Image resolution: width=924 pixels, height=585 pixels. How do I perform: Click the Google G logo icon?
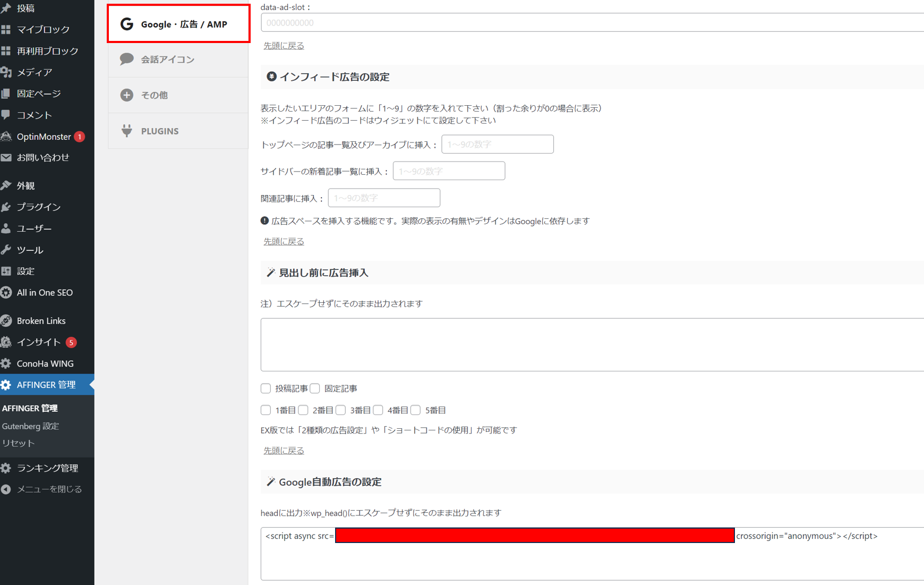(x=126, y=24)
